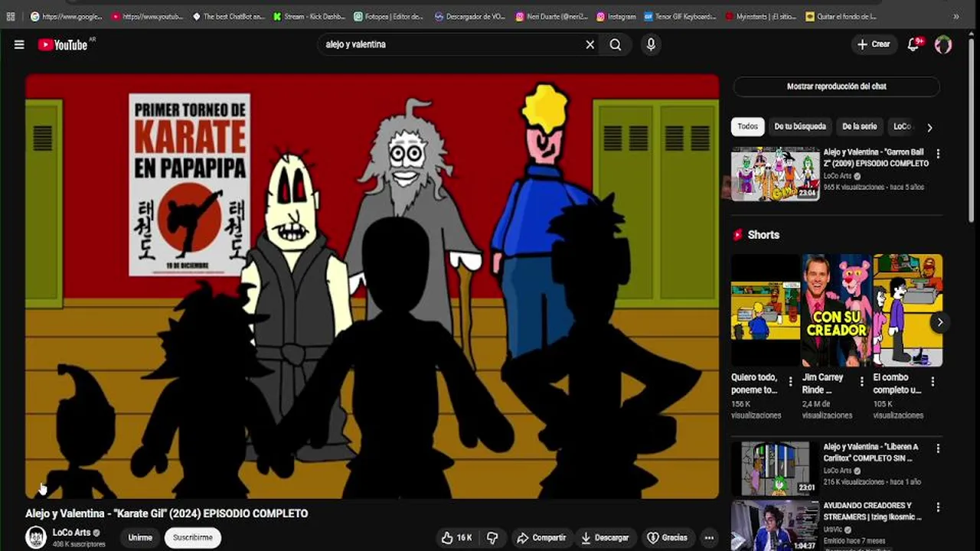Open options for Liberen A Carlitox video
980x551 pixels.
pos(938,448)
